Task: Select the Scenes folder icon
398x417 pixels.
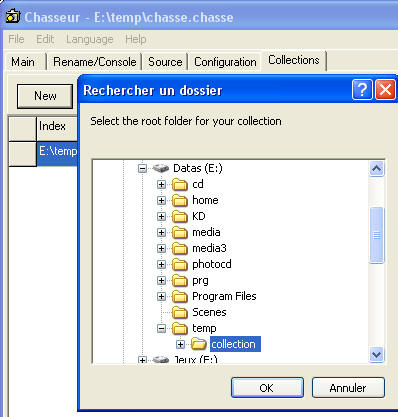Action: tap(180, 312)
